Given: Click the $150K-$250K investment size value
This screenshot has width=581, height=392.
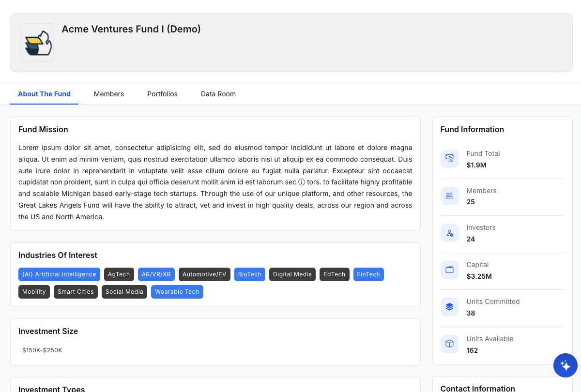Looking at the screenshot, I should (42, 350).
